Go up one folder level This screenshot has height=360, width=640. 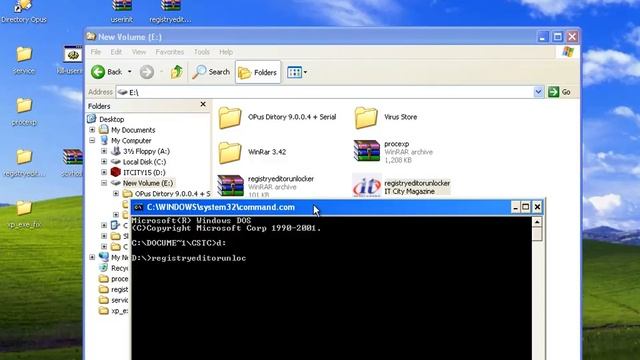click(177, 72)
